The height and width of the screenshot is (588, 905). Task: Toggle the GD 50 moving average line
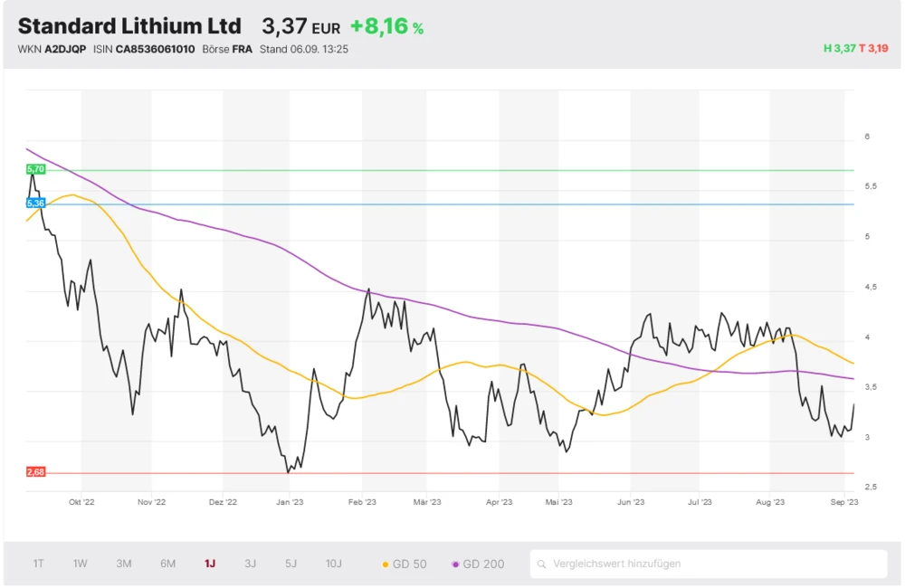[405, 564]
